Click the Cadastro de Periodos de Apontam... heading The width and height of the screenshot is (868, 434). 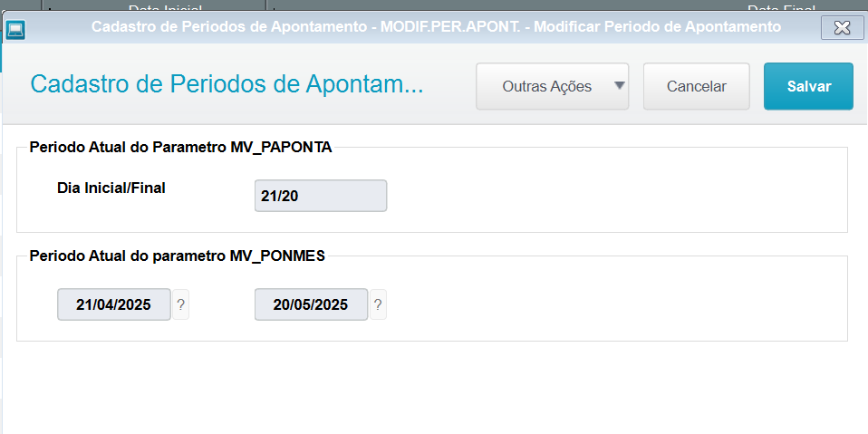point(227,85)
